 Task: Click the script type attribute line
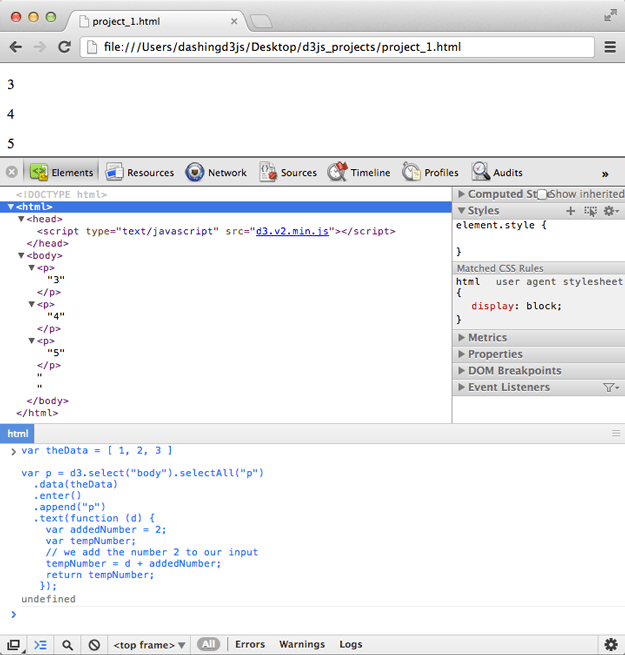pyautogui.click(x=216, y=231)
